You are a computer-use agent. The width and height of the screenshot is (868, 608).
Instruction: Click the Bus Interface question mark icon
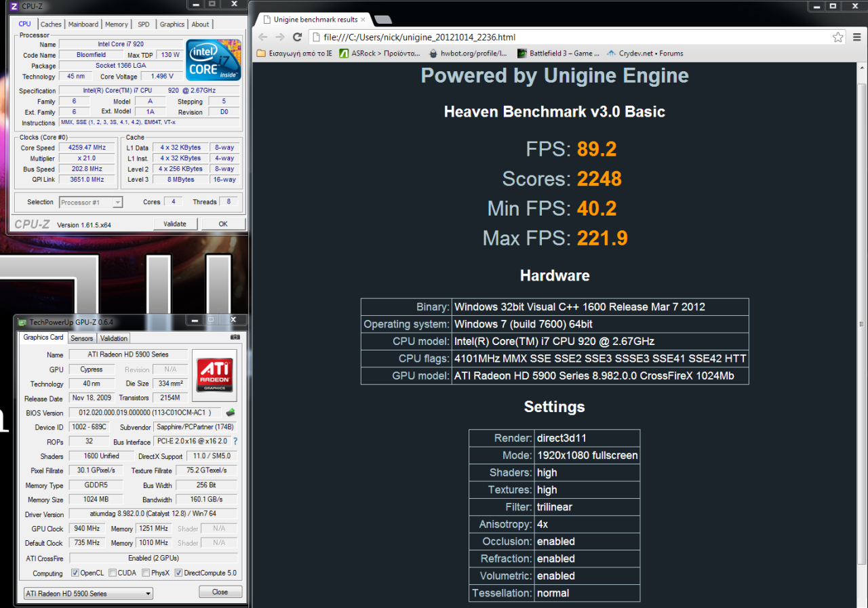click(x=235, y=441)
